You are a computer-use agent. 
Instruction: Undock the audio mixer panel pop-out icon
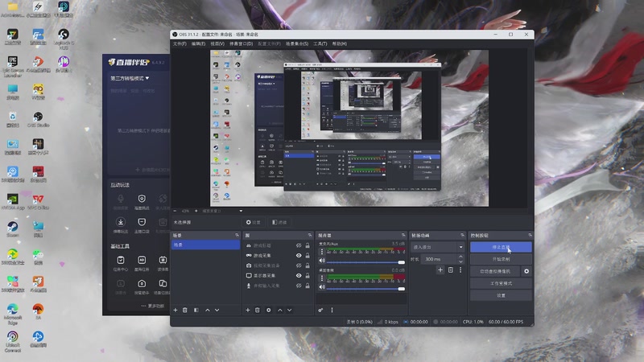403,236
